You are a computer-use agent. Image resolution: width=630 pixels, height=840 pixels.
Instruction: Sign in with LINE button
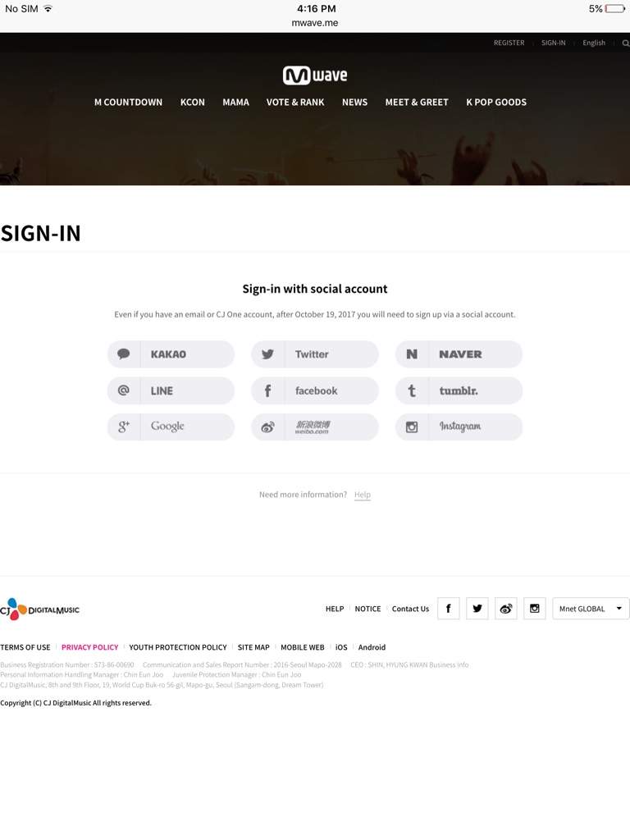pyautogui.click(x=171, y=390)
